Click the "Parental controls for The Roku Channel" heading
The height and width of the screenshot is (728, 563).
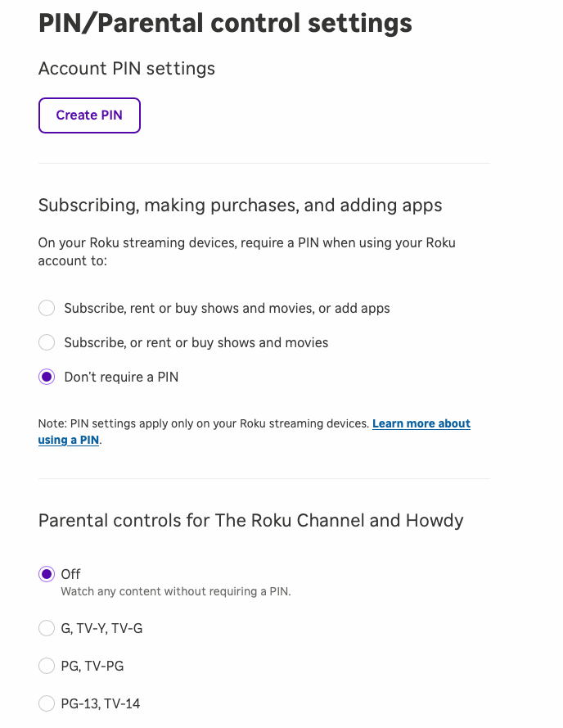click(250, 521)
